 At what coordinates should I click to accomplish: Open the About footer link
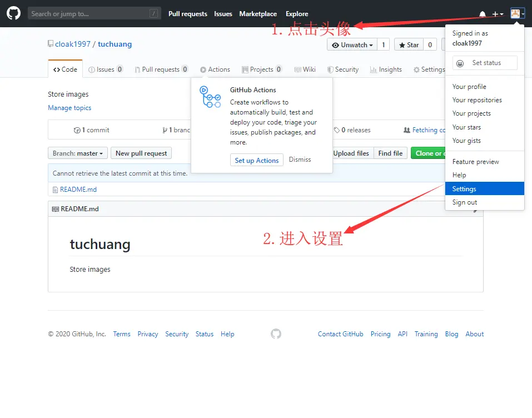474,334
